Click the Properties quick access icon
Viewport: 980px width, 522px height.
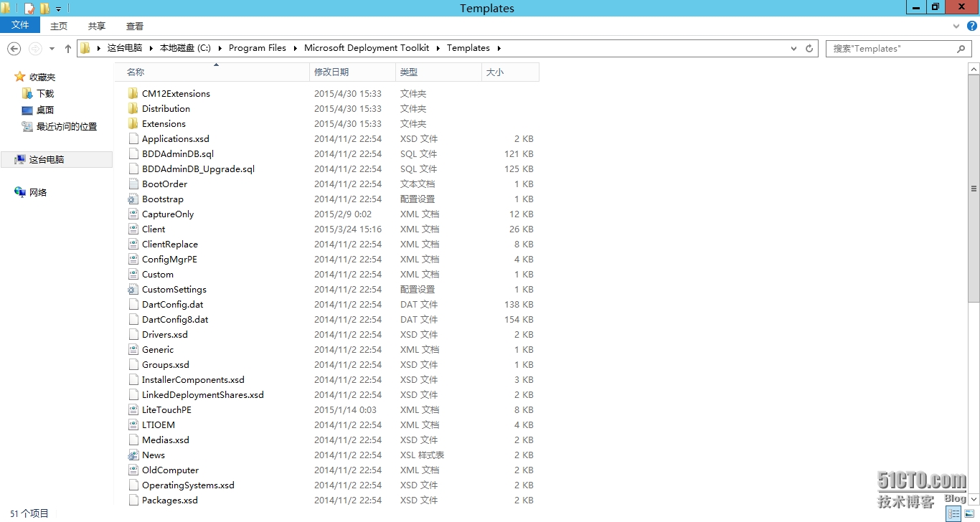click(x=29, y=9)
